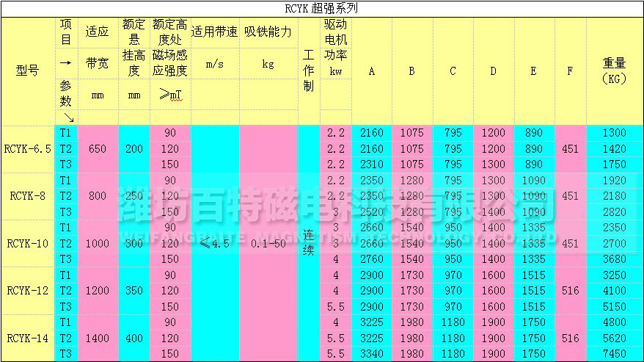Select the RCYK-8 model cell
This screenshot has width=644, height=362.
click(27, 195)
